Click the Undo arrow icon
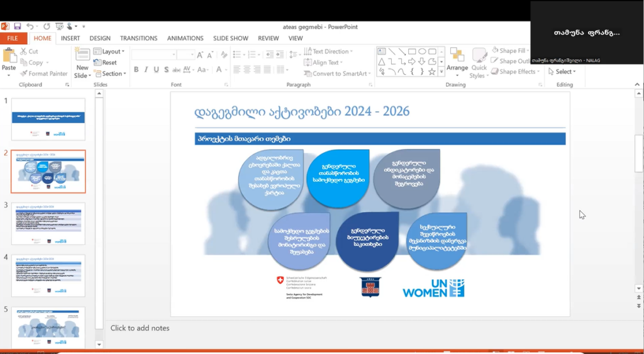Screen dimensions: 644x354 pyautogui.click(x=30, y=26)
